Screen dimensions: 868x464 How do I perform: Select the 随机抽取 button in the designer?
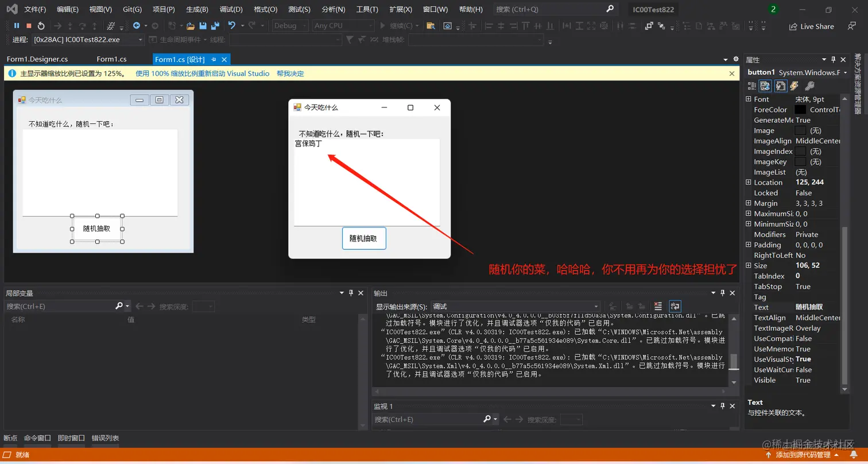point(97,229)
